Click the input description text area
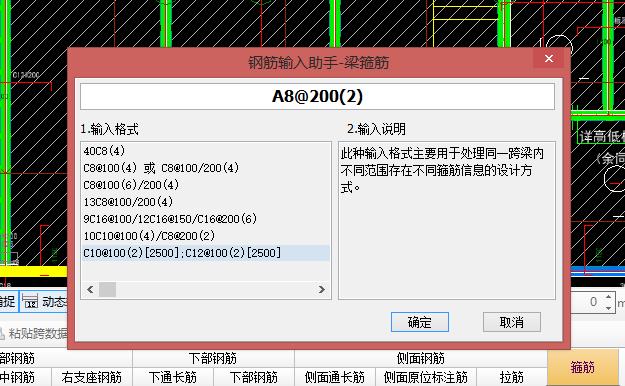This screenshot has height=386, width=625. pos(447,220)
